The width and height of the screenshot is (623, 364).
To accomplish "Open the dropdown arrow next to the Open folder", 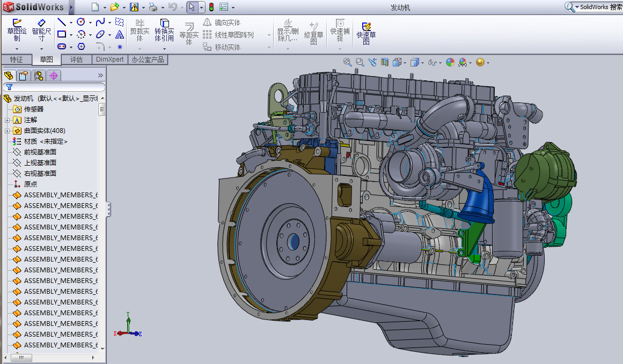I will 124,8.
